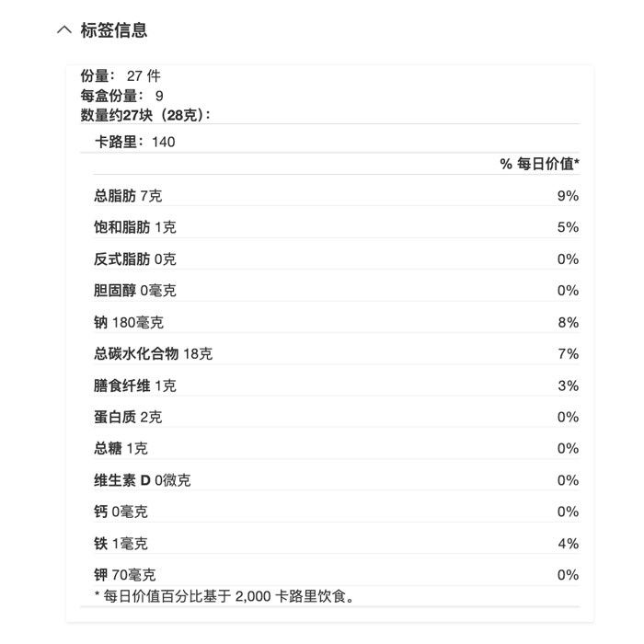Select the 膳食纤维 1克 row

point(337,385)
